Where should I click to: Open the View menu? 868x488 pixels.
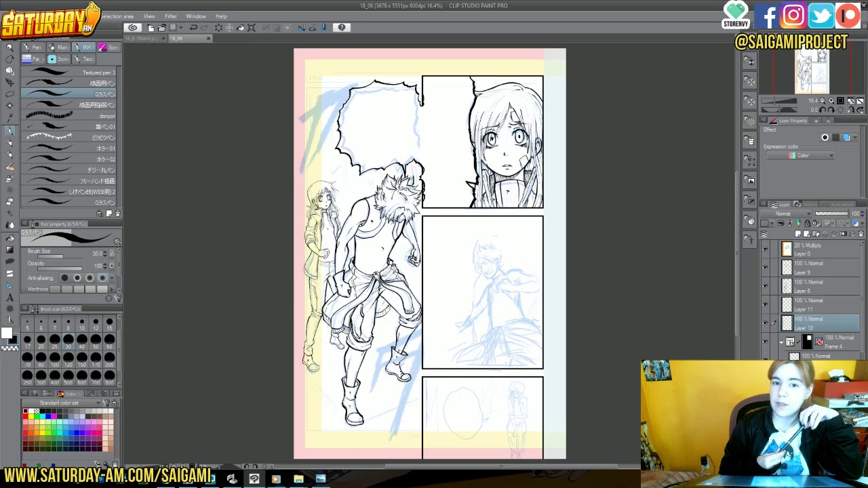[x=149, y=16]
